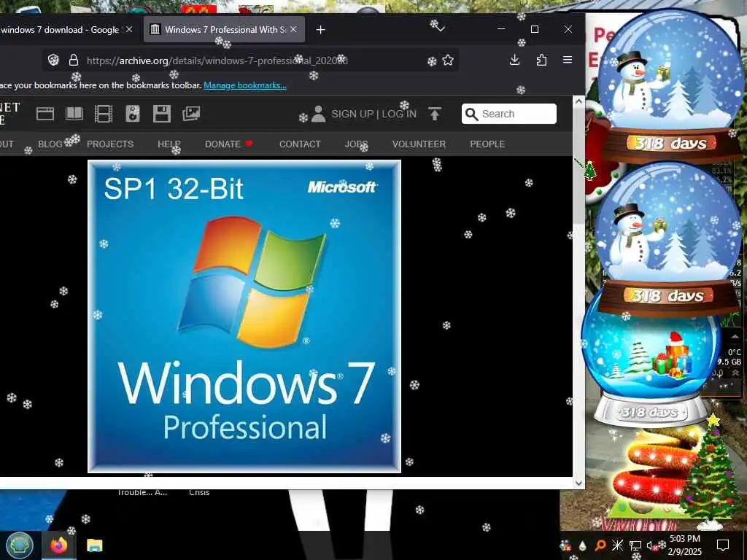
Task: Click the site security padlock icon
Action: (74, 60)
